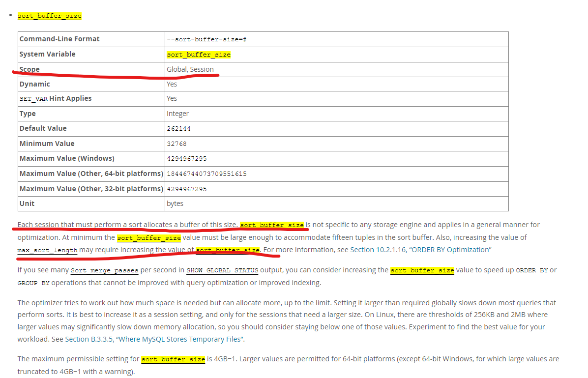The image size is (588, 378).
Task: Click sort_buffer_size in the maximum permissible setting sentence
Action: tap(173, 359)
